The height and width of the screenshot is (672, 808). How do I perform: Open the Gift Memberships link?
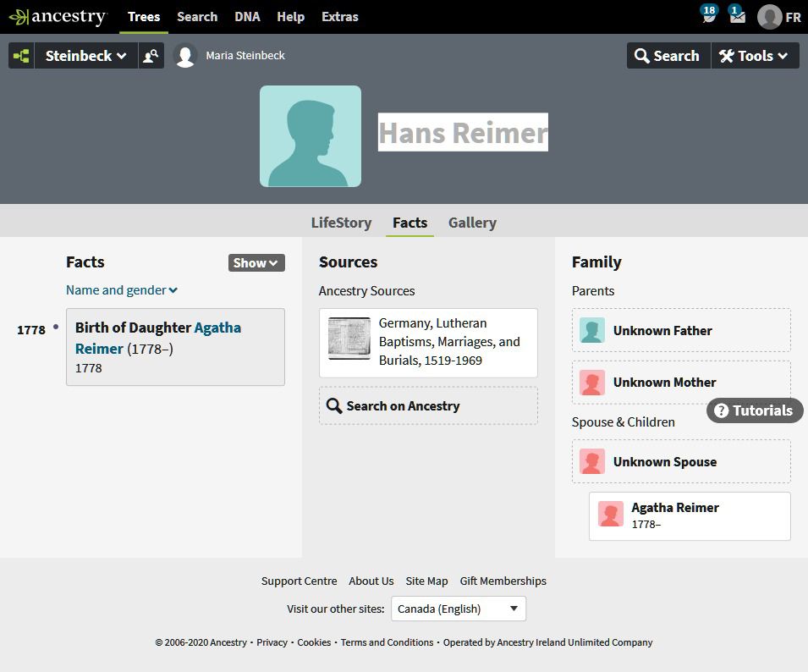click(x=503, y=581)
